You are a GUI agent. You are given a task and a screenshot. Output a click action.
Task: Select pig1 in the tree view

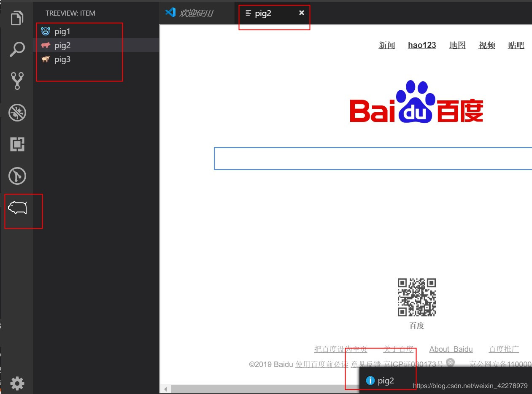pos(96,31)
